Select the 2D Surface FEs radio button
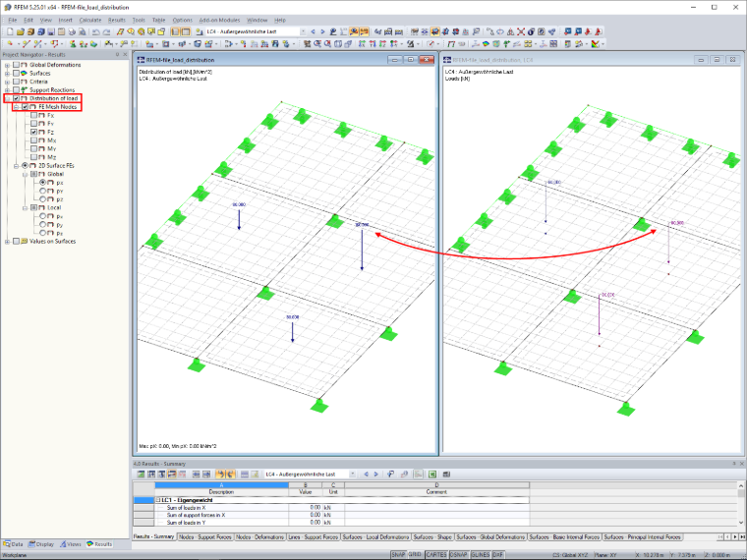The height and width of the screenshot is (560, 747). click(25, 166)
